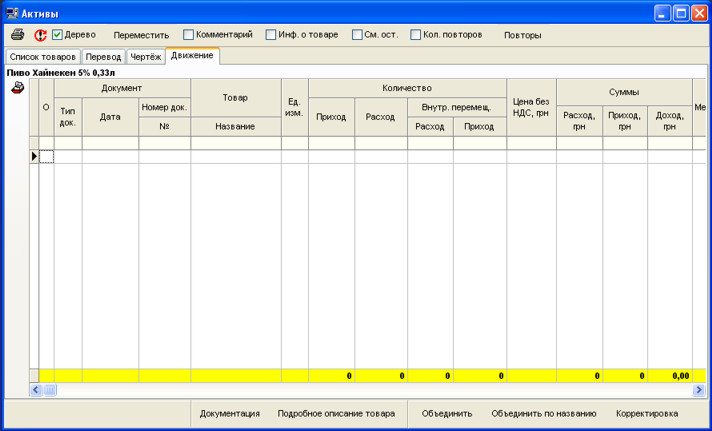Click the Повторы button
Screen dimensions: 712x431
pos(522,35)
